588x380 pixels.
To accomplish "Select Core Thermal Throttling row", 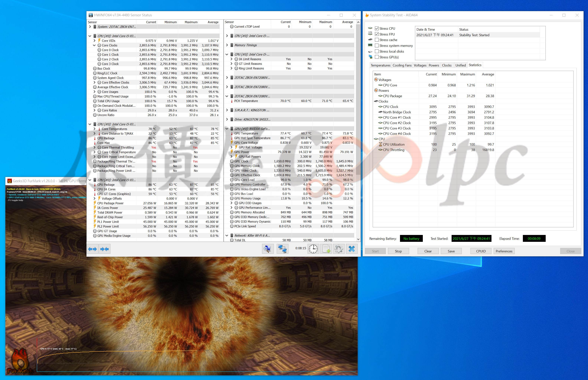I will pyautogui.click(x=153, y=147).
